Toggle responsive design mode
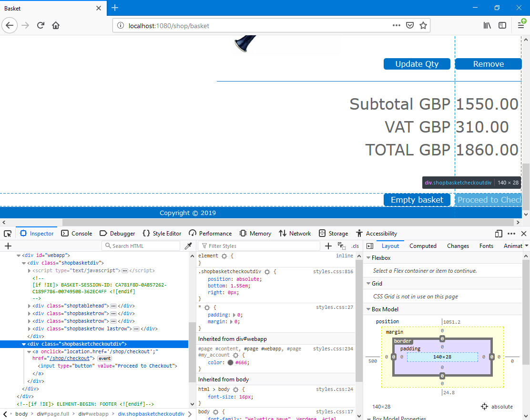Image resolution: width=530 pixels, height=420 pixels. click(x=499, y=234)
